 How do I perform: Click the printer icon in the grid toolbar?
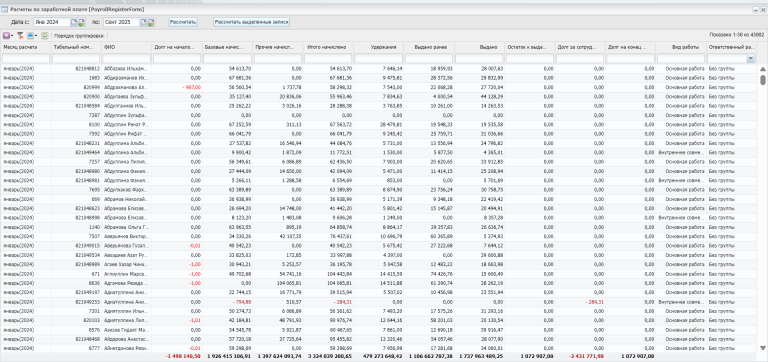point(30,35)
